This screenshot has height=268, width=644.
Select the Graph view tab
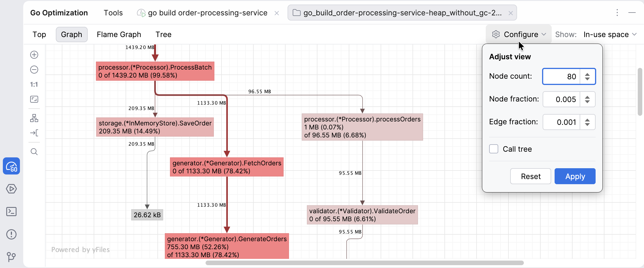pos(71,34)
